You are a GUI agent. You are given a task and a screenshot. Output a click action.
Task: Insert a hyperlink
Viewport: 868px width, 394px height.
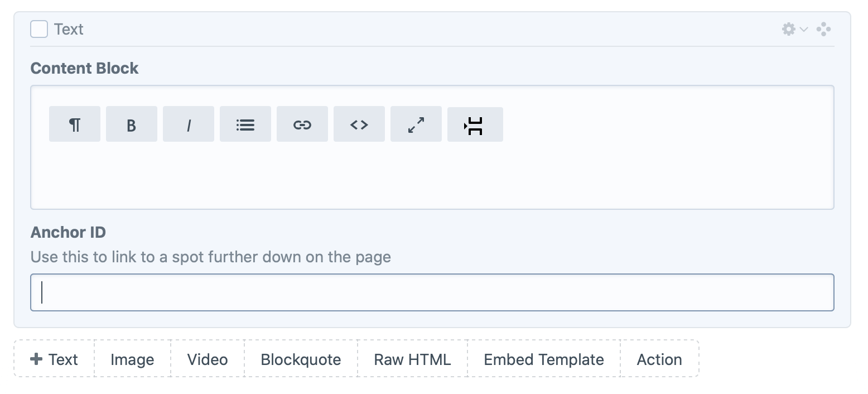click(302, 124)
